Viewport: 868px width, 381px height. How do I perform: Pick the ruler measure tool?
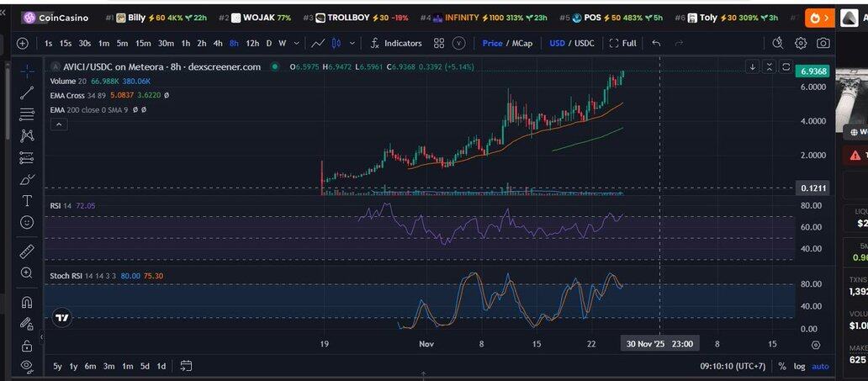[x=27, y=251]
